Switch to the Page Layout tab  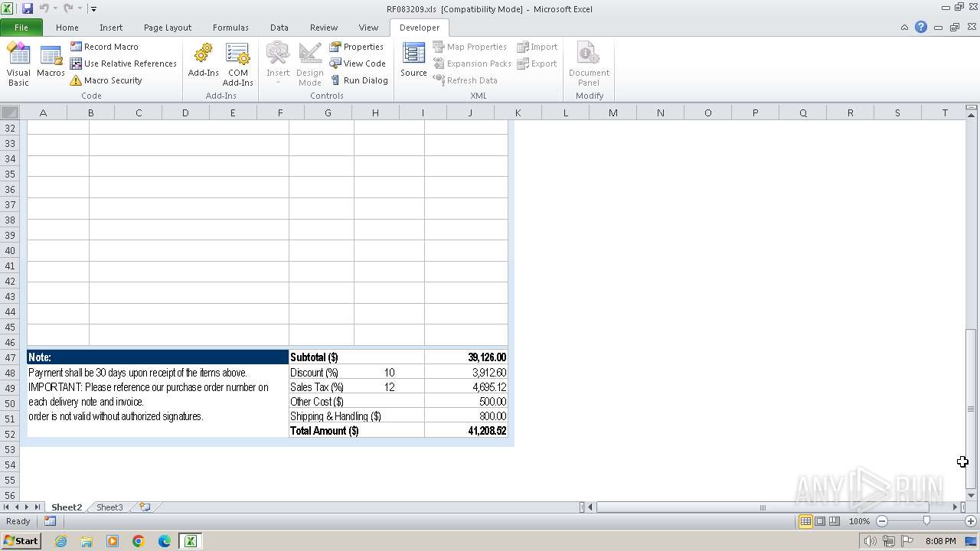pyautogui.click(x=168, y=28)
